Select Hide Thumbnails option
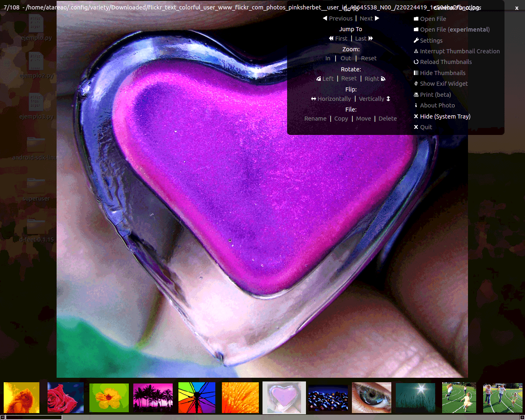The width and height of the screenshot is (525, 420). click(440, 73)
